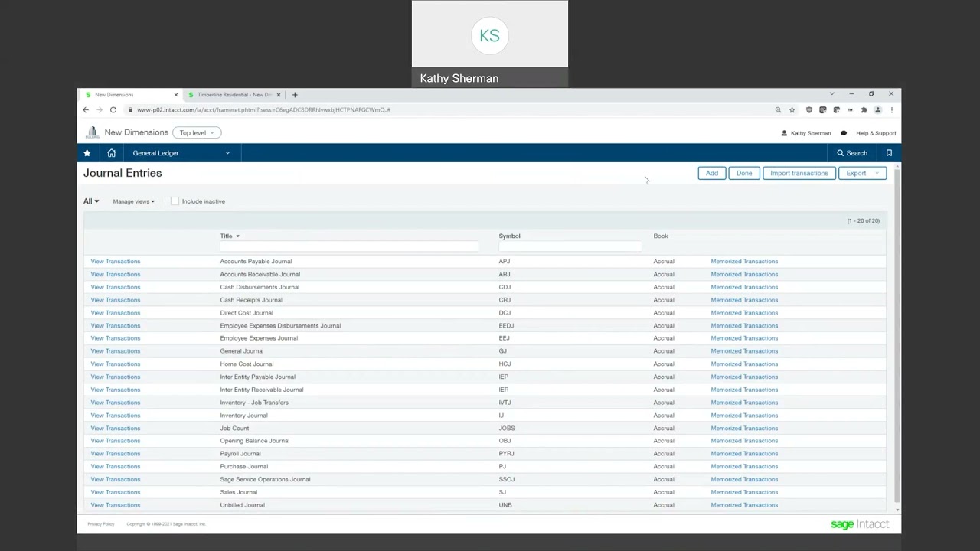Open the General Ledger module dropdown

[181, 153]
